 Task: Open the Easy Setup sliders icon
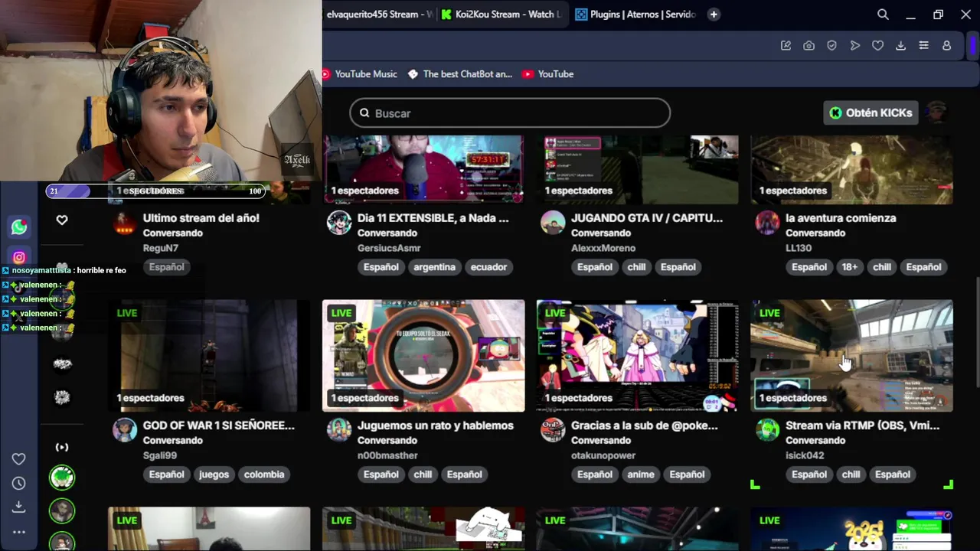tap(923, 46)
